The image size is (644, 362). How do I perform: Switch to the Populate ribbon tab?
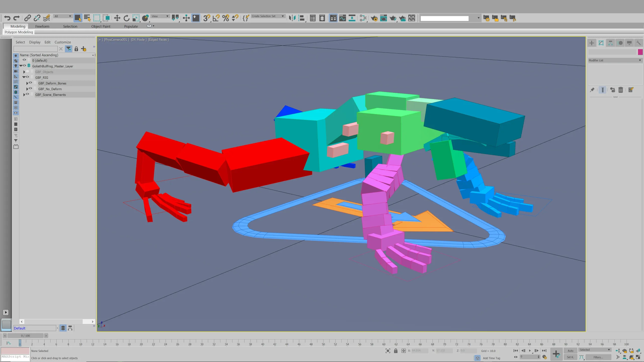point(131,26)
